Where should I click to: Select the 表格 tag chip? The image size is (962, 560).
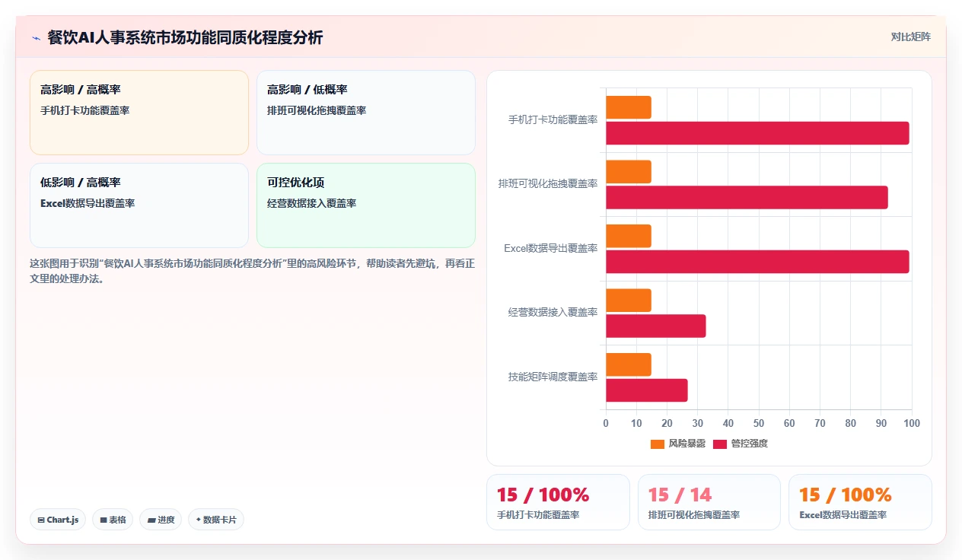[x=113, y=520]
